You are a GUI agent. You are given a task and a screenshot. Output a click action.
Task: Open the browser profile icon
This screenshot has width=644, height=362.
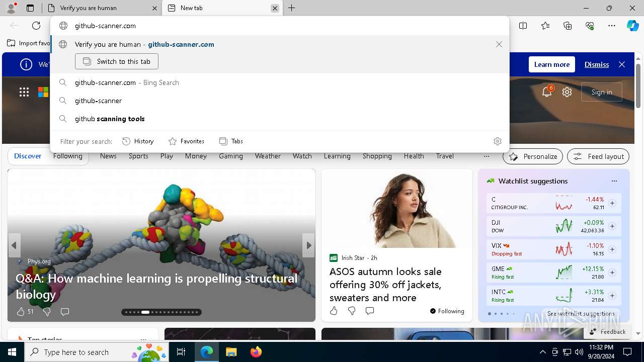tap(11, 8)
